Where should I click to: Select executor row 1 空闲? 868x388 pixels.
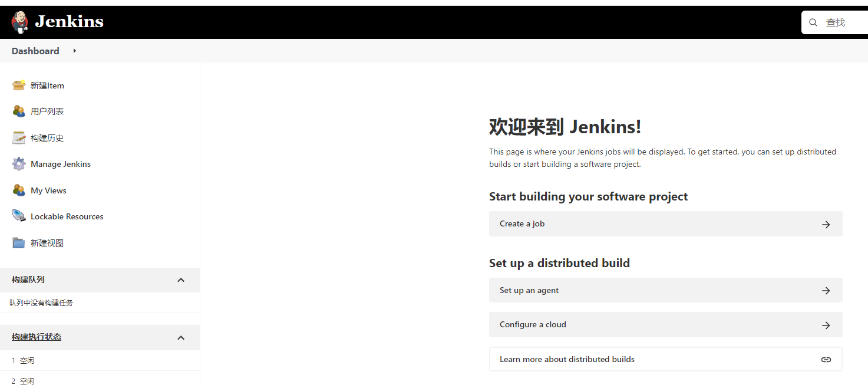pos(100,360)
